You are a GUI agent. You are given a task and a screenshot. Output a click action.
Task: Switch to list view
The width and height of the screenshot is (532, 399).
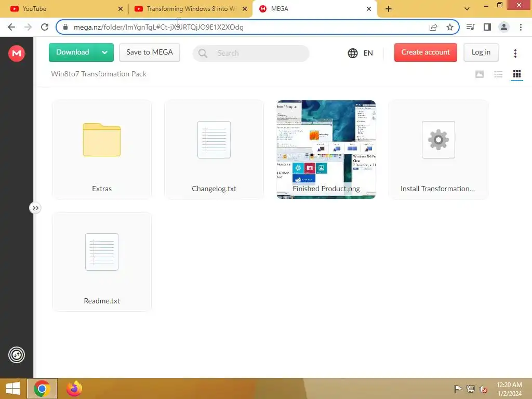498,74
